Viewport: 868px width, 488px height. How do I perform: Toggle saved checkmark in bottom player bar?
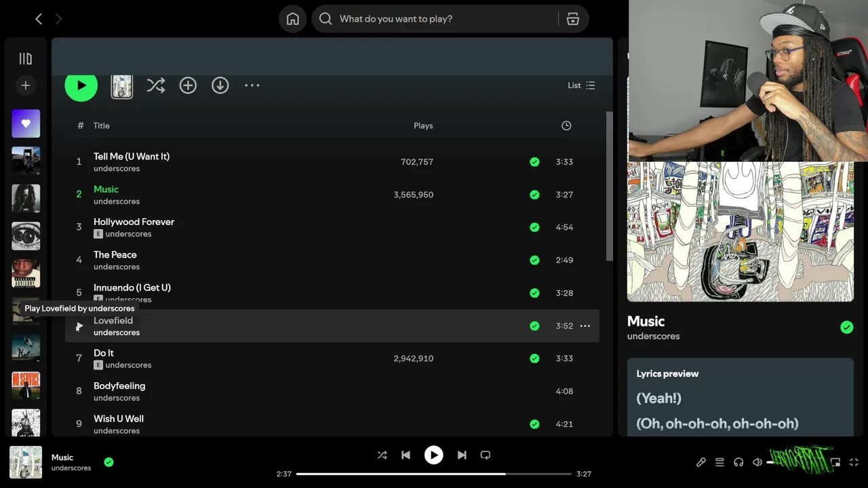pos(108,462)
